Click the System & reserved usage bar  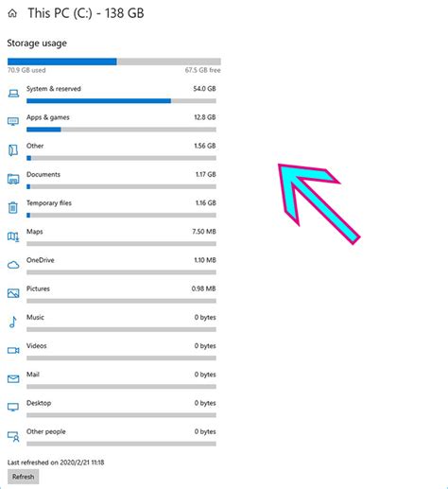121,101
